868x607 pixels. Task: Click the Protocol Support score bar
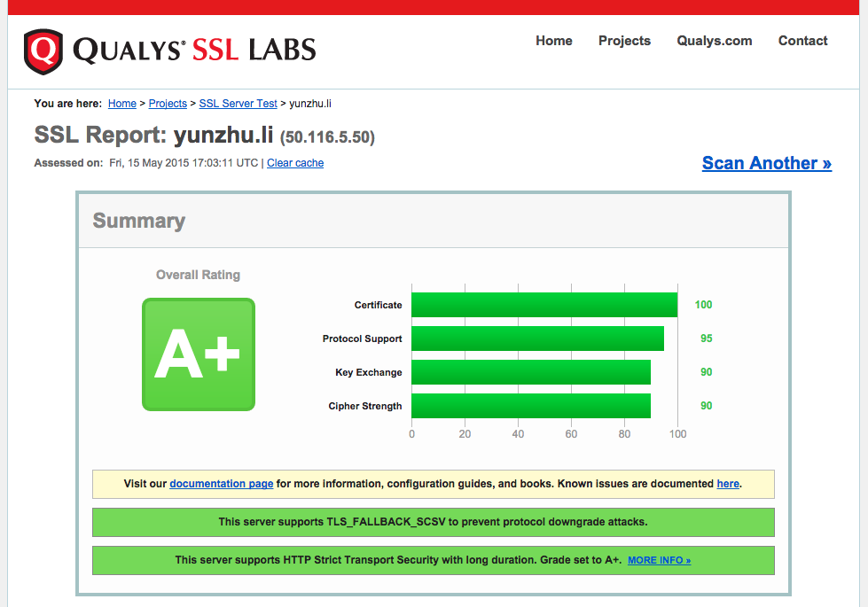tap(537, 339)
